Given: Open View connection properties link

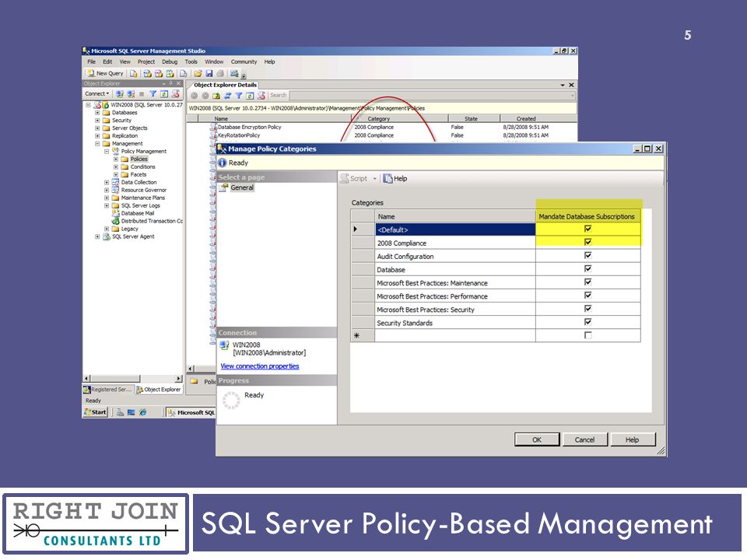Looking at the screenshot, I should pos(260,366).
